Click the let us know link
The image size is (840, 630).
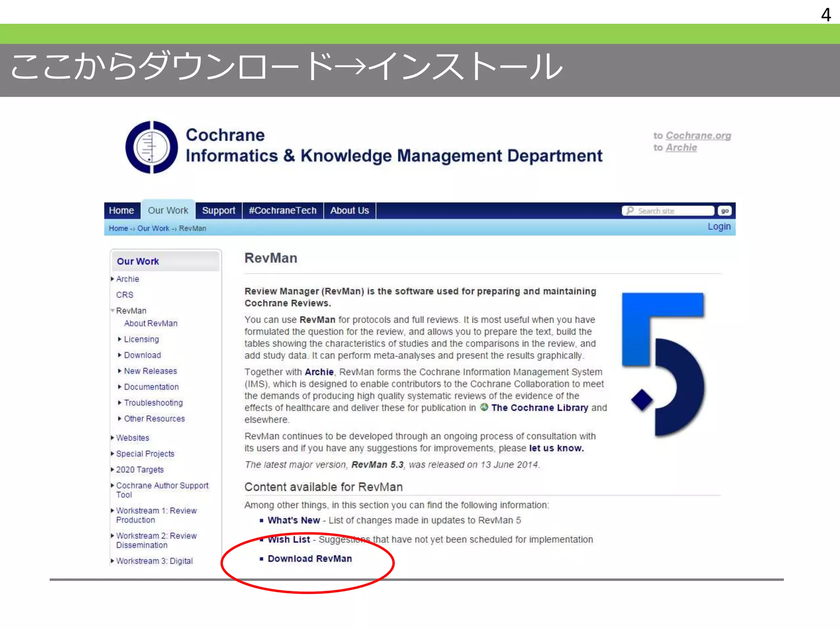[x=556, y=448]
